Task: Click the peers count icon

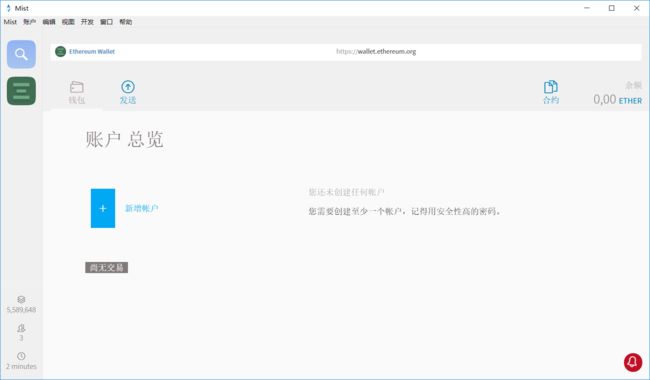Action: pyautogui.click(x=21, y=328)
